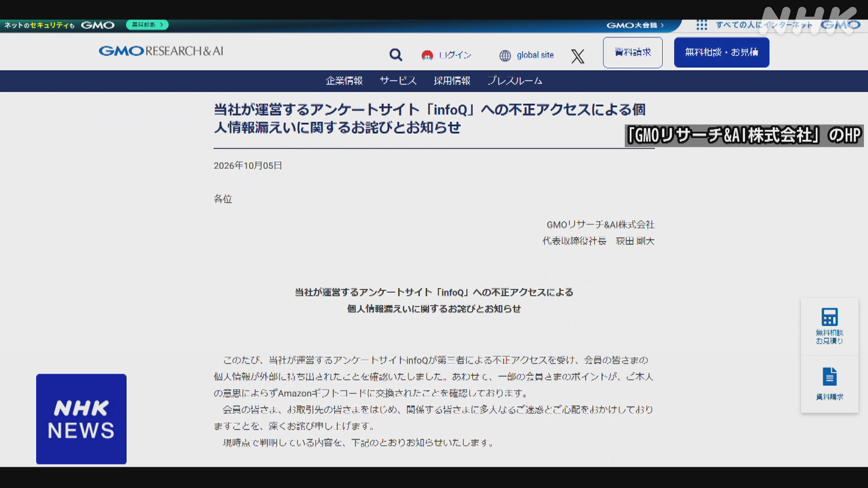
Task: Open the プレスルーム menu item
Action: pyautogui.click(x=515, y=81)
